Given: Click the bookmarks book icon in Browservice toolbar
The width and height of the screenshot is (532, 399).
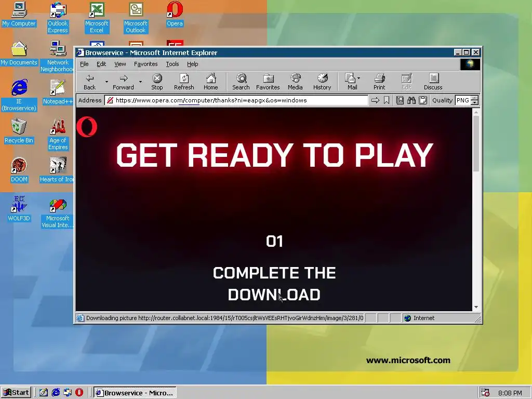Looking at the screenshot, I should [x=400, y=100].
